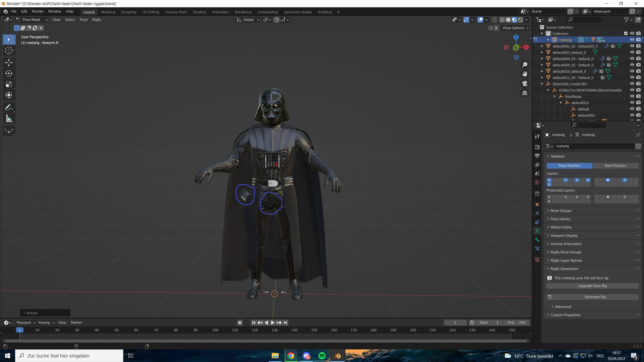
Task: Click the Generate Rig button
Action: pyautogui.click(x=592, y=297)
